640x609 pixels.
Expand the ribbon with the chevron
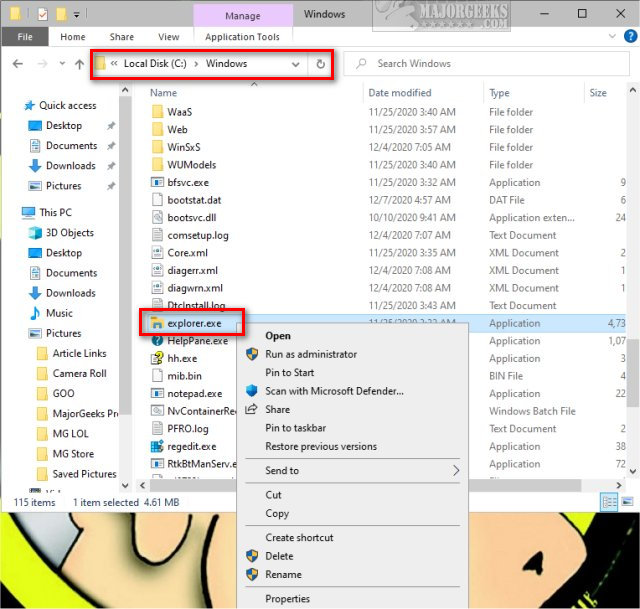click(612, 36)
